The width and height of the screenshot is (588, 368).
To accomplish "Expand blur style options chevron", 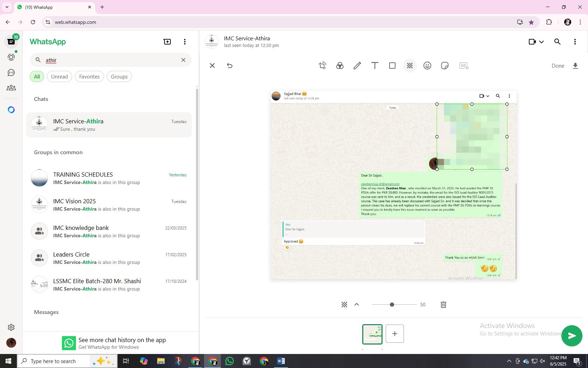I will 357,305.
